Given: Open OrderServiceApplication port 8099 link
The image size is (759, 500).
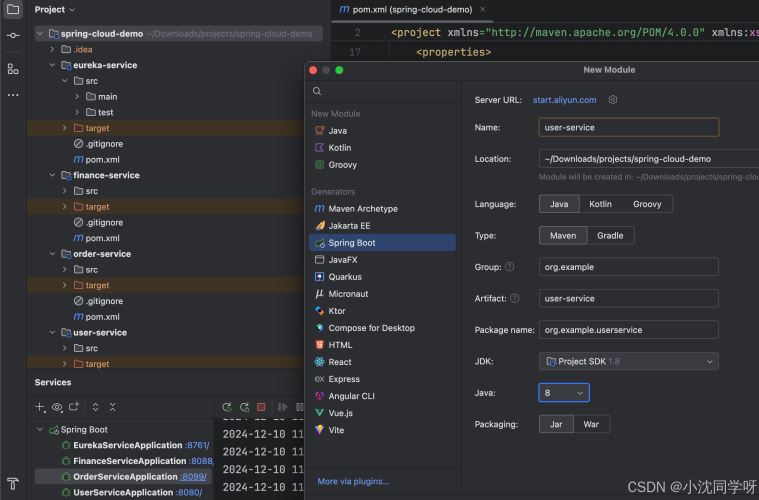Looking at the screenshot, I should tap(193, 477).
